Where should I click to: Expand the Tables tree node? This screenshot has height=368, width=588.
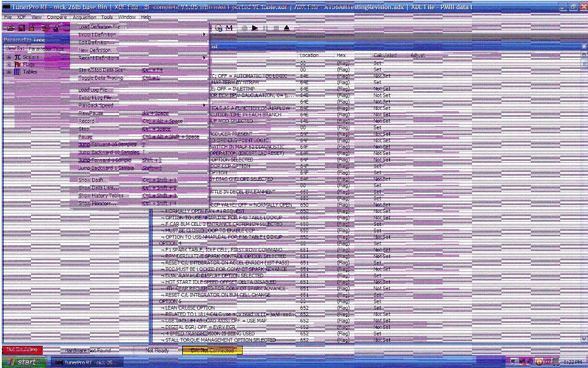click(9, 72)
